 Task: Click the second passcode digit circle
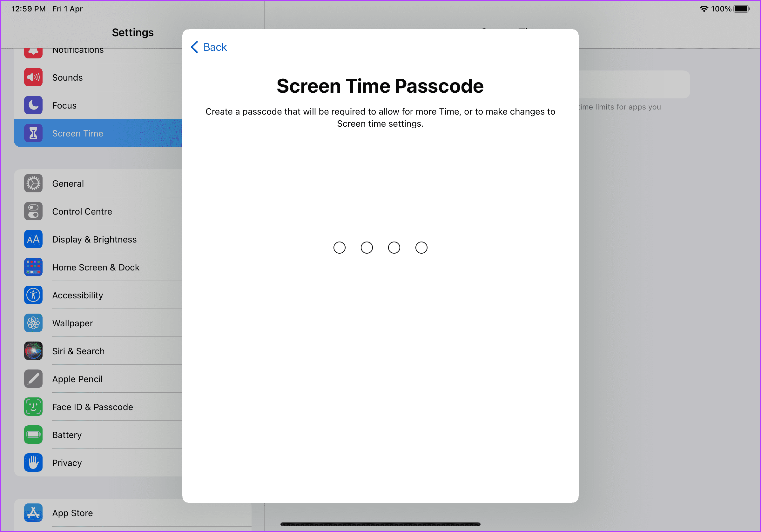[x=367, y=248]
